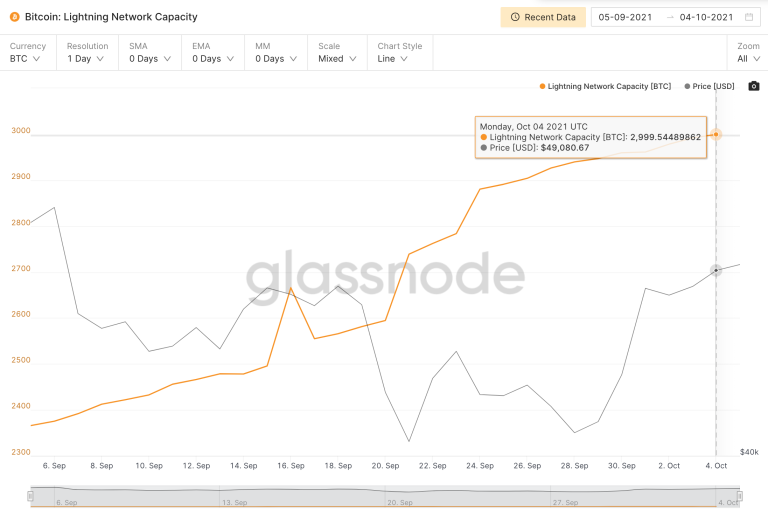Viewport: 768px width, 517px height.
Task: Click the left handle of range navigator
Action: [x=30, y=496]
